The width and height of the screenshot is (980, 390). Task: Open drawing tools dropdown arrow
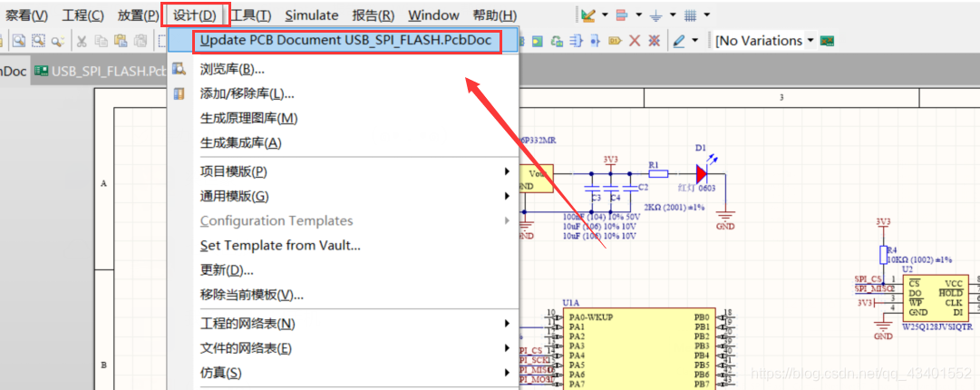tap(605, 15)
